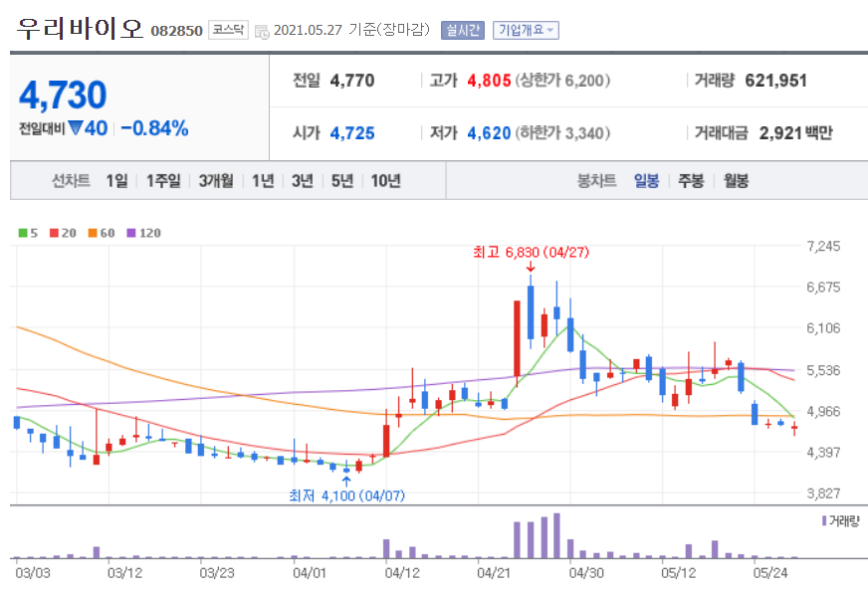
Task: Click the 3,827 price axis label
Action: (823, 493)
